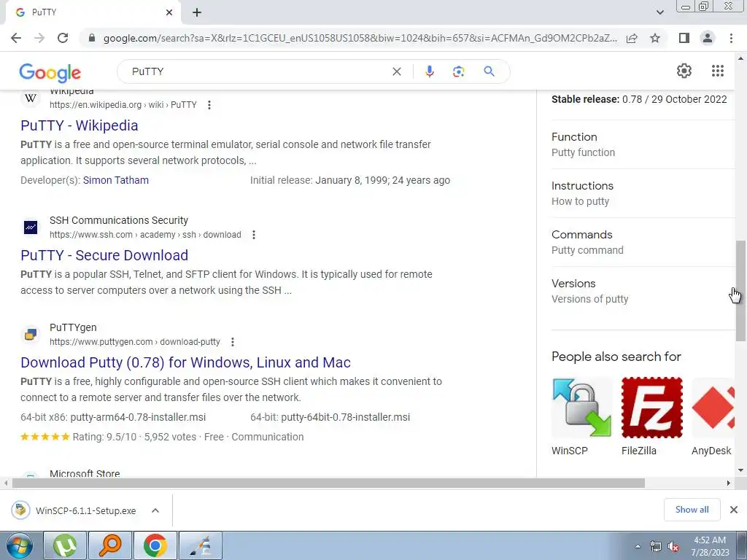Open the Windows Start menu
Image resolution: width=747 pixels, height=560 pixels.
point(20,545)
